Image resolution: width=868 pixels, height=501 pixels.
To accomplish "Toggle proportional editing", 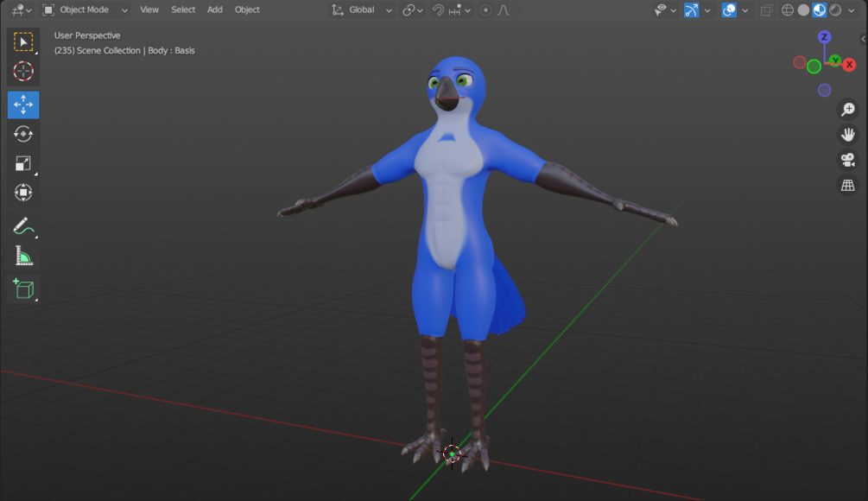I will (485, 10).
